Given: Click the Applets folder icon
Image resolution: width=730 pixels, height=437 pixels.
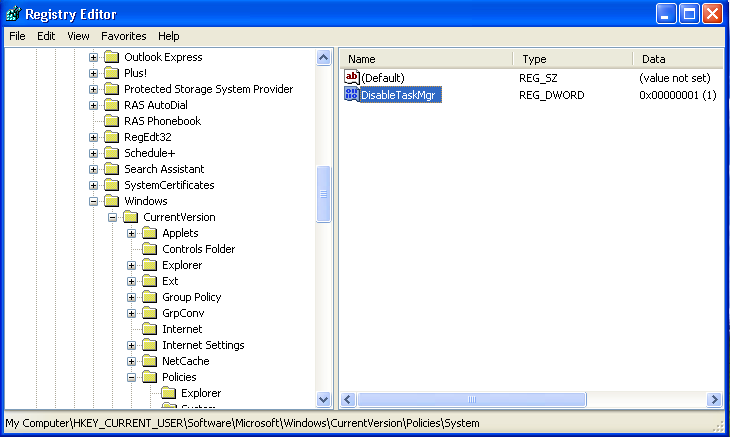Looking at the screenshot, I should [x=149, y=233].
